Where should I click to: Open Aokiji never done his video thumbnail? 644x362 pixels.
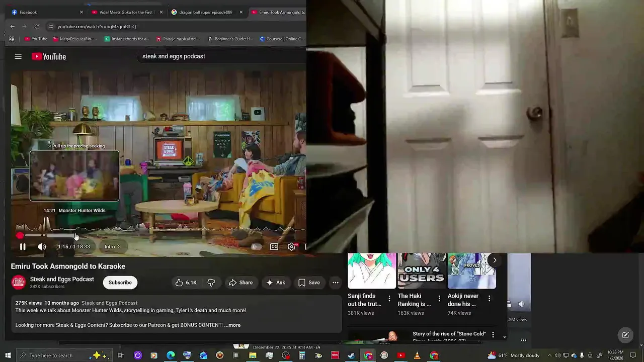472,271
